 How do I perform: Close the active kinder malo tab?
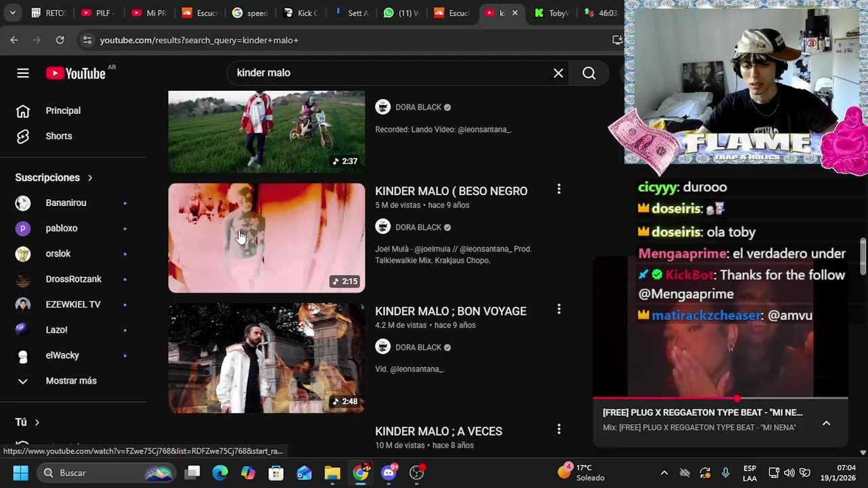click(x=515, y=13)
